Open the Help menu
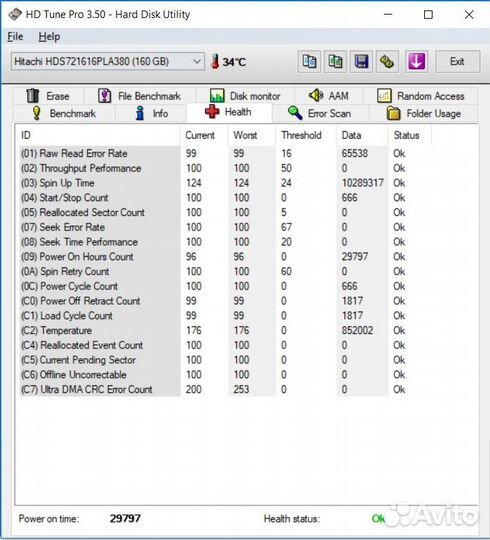 [x=49, y=37]
